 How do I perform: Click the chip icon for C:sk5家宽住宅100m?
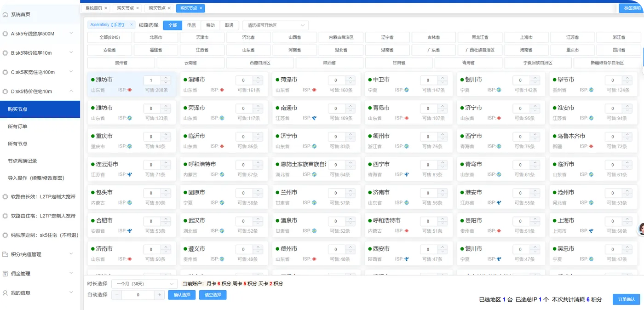click(x=5, y=72)
